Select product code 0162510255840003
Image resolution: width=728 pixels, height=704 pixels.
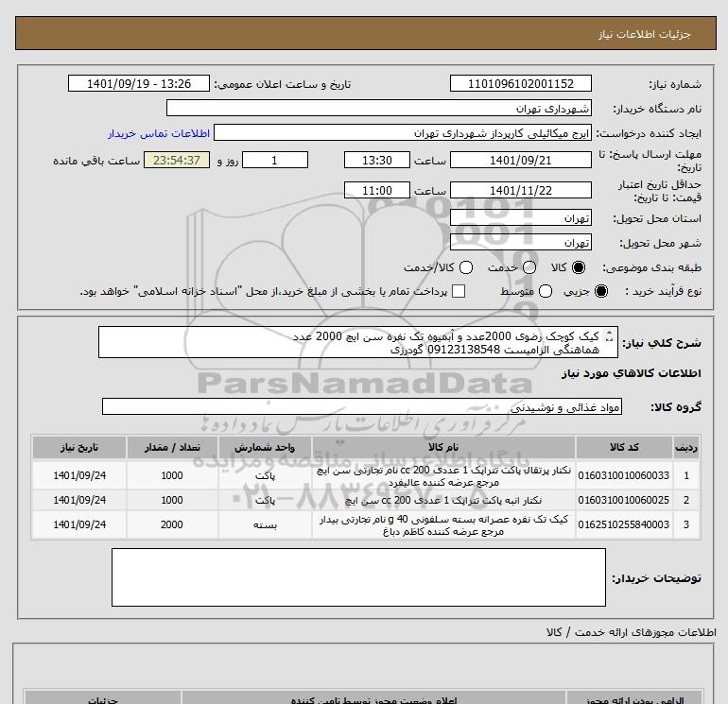point(624,524)
